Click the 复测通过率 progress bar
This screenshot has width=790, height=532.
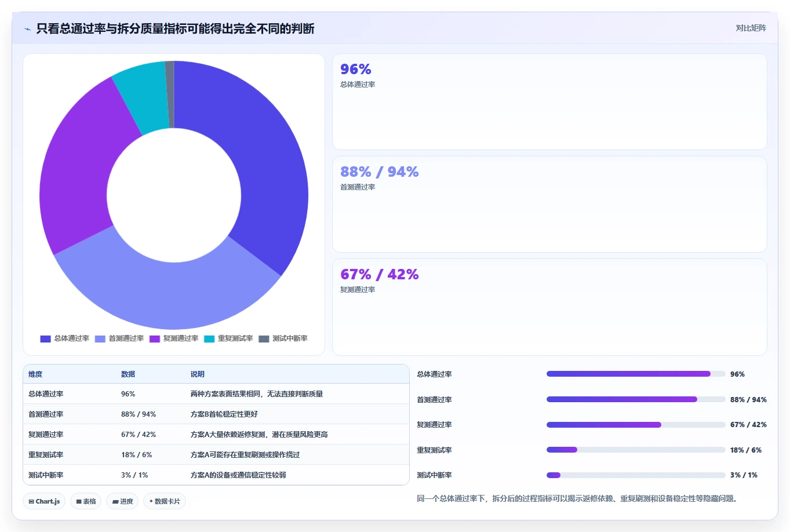(x=636, y=425)
